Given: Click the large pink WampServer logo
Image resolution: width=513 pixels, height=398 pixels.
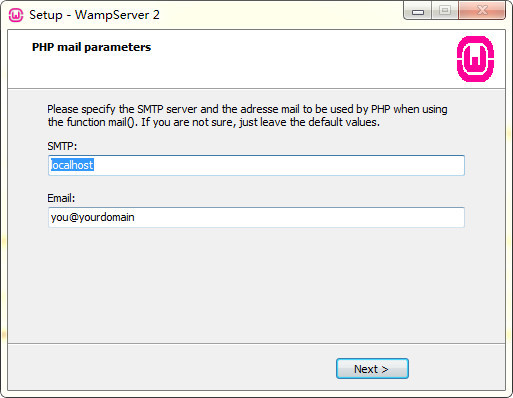Looking at the screenshot, I should (475, 59).
